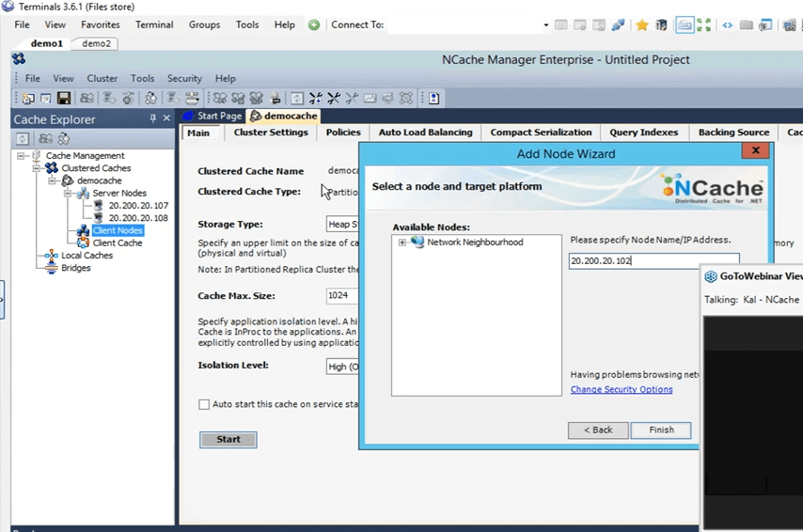This screenshot has width=803, height=532.
Task: Open the Isolation Level dropdown
Action: 342,367
